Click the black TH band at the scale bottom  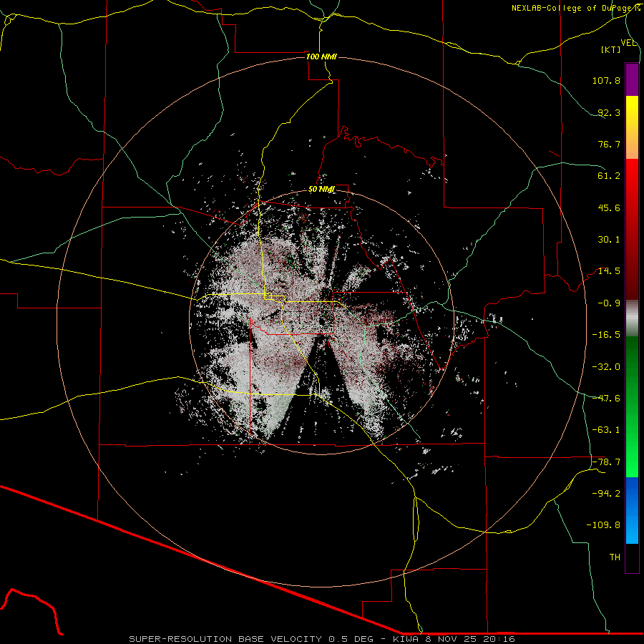(x=632, y=557)
